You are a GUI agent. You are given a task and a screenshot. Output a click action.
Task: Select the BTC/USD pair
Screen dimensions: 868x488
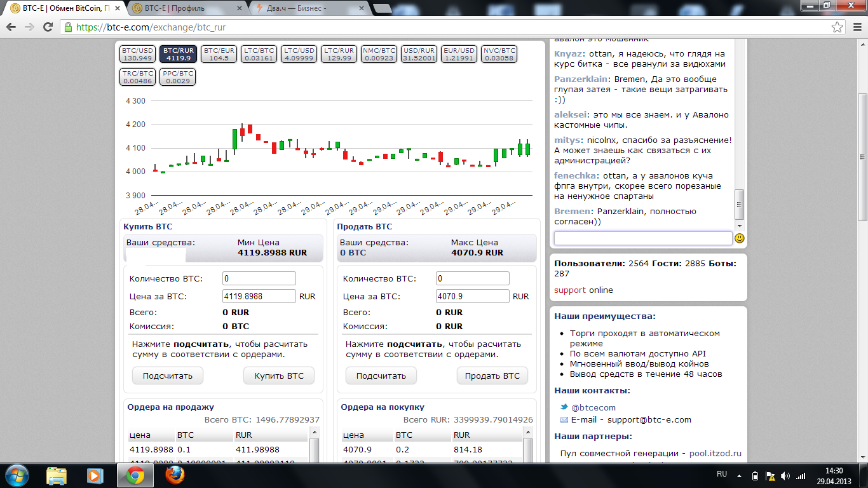coord(138,54)
